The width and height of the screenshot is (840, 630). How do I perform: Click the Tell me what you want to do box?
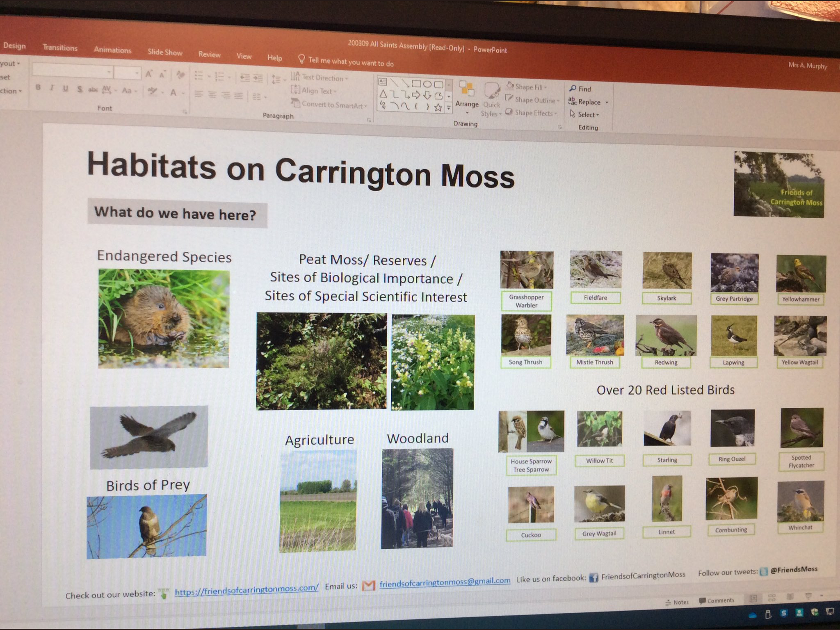point(346,61)
